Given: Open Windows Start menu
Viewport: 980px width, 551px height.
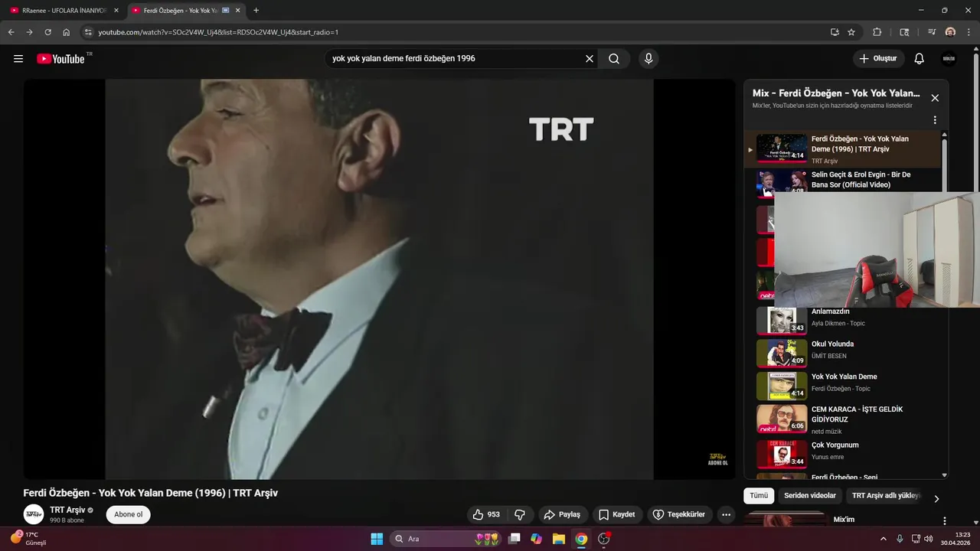Looking at the screenshot, I should 377,539.
